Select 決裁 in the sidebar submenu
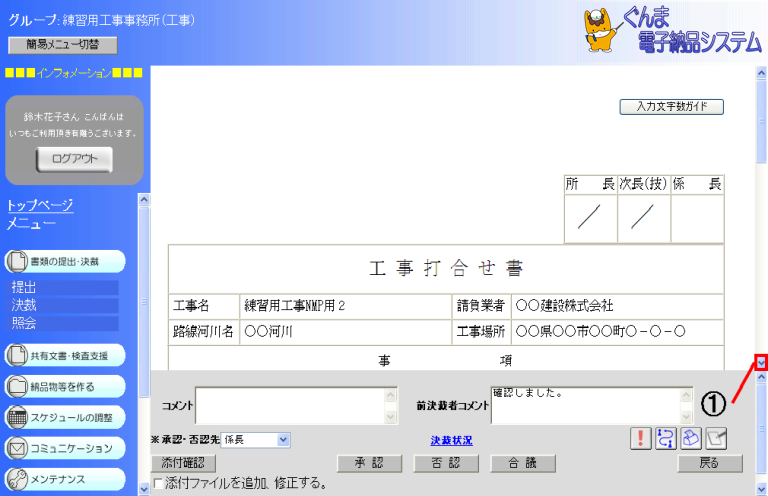768x496 pixels. (x=62, y=306)
